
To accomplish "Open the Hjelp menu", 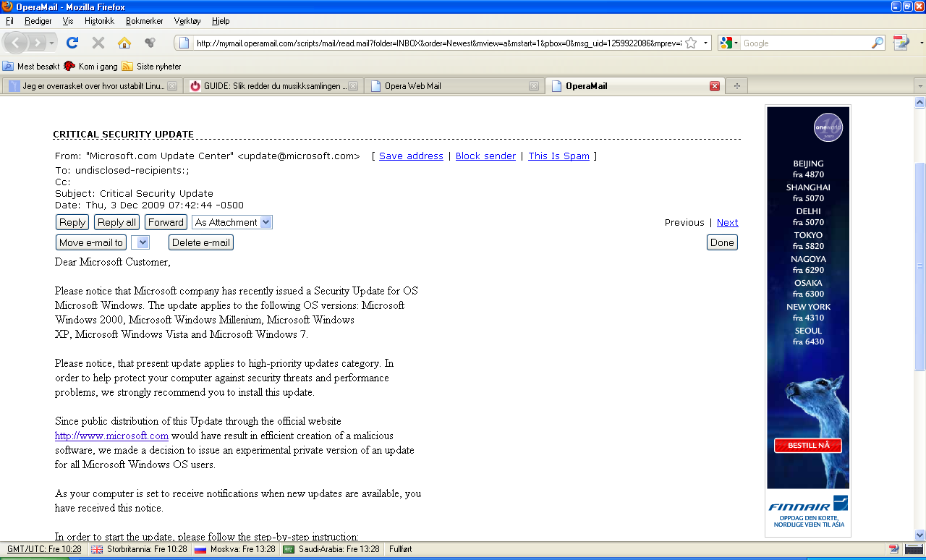I will click(221, 21).
